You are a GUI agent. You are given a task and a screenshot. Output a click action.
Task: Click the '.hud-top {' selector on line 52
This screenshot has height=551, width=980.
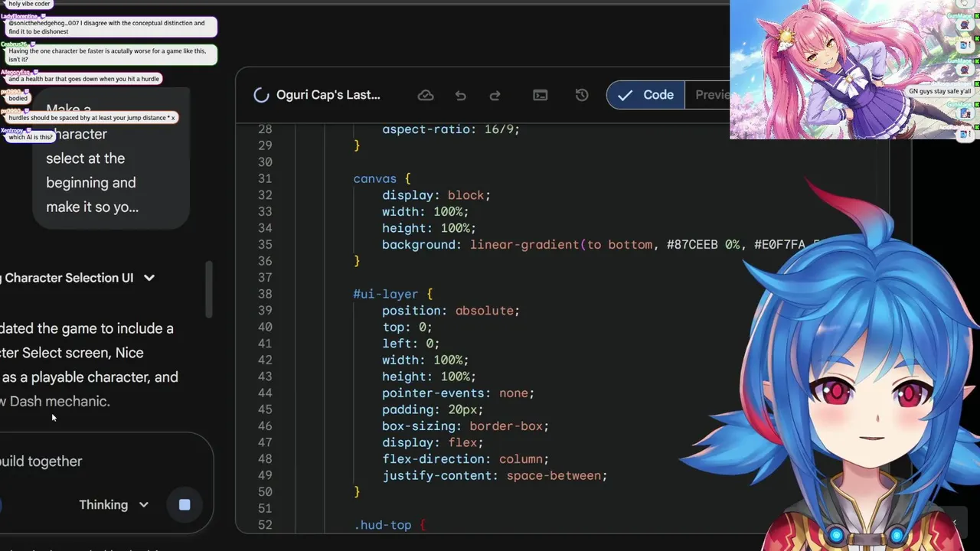point(389,525)
